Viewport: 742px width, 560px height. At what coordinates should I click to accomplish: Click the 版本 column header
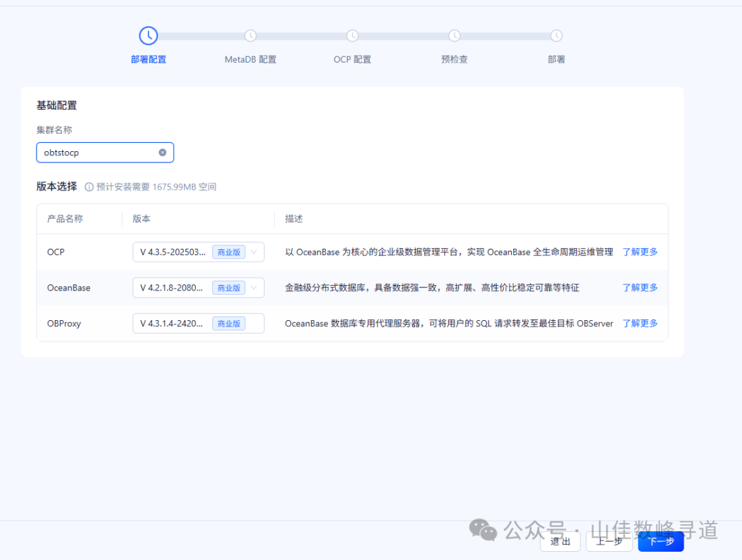click(142, 219)
